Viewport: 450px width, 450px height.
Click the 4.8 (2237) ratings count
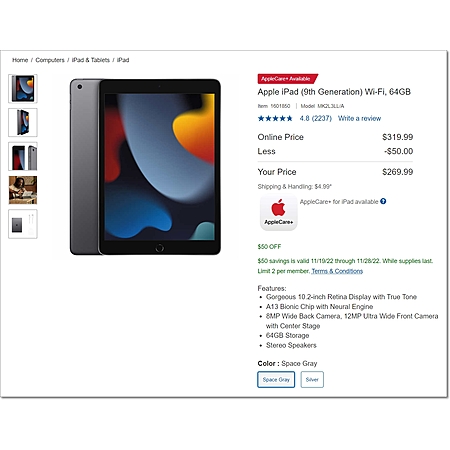click(x=315, y=118)
